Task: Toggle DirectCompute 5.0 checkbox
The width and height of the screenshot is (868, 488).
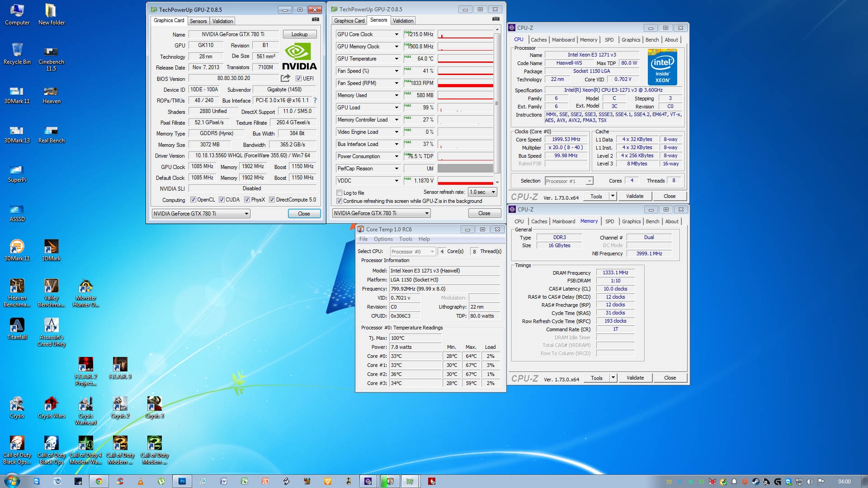Action: pos(272,200)
